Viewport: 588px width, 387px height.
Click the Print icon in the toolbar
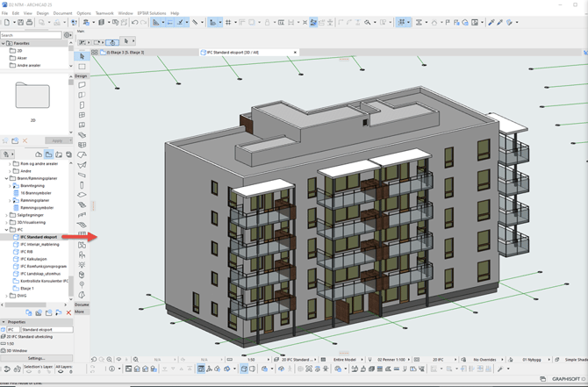pyautogui.click(x=29, y=23)
